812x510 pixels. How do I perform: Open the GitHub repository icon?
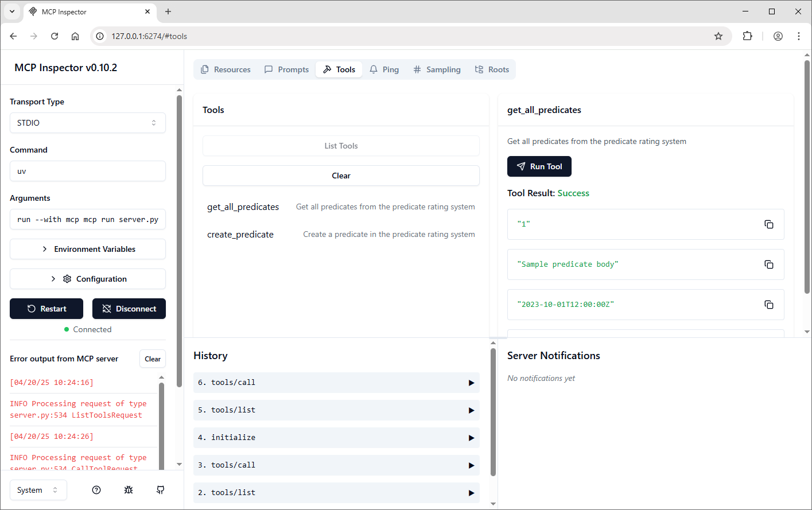coord(161,490)
